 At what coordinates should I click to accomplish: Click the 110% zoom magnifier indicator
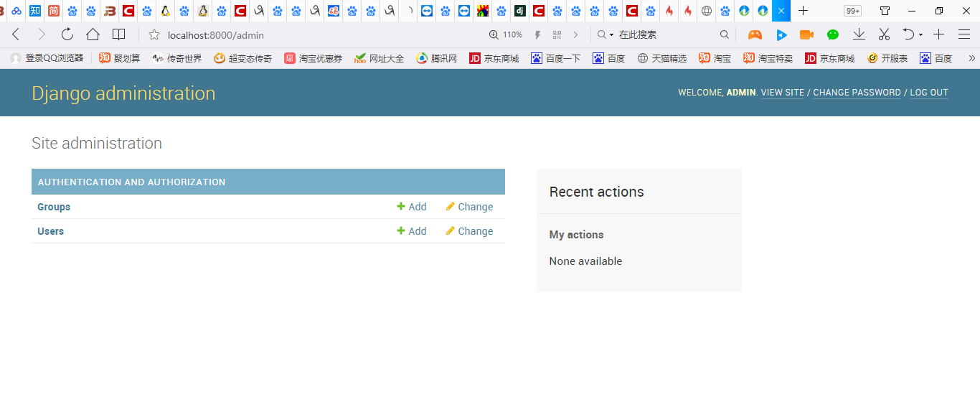pos(505,34)
